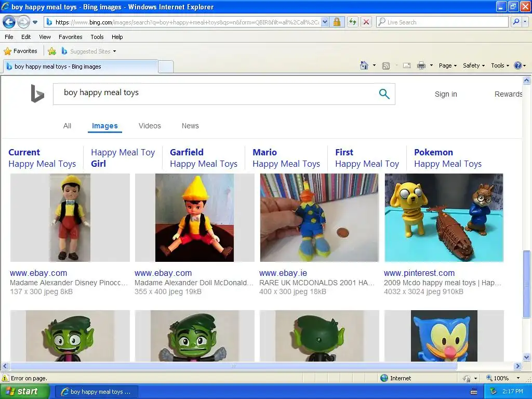
Task: Open the Tools command bar menu
Action: [x=500, y=65]
